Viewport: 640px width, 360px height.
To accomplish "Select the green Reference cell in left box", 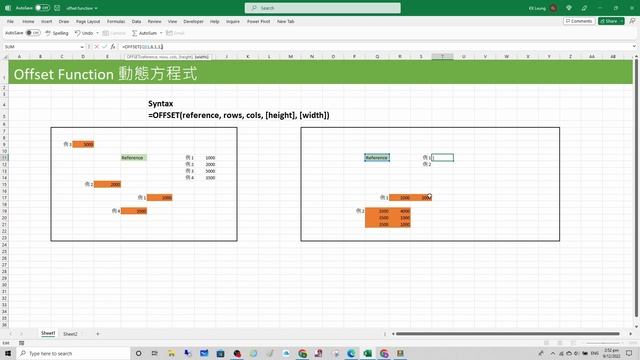I will (x=133, y=158).
